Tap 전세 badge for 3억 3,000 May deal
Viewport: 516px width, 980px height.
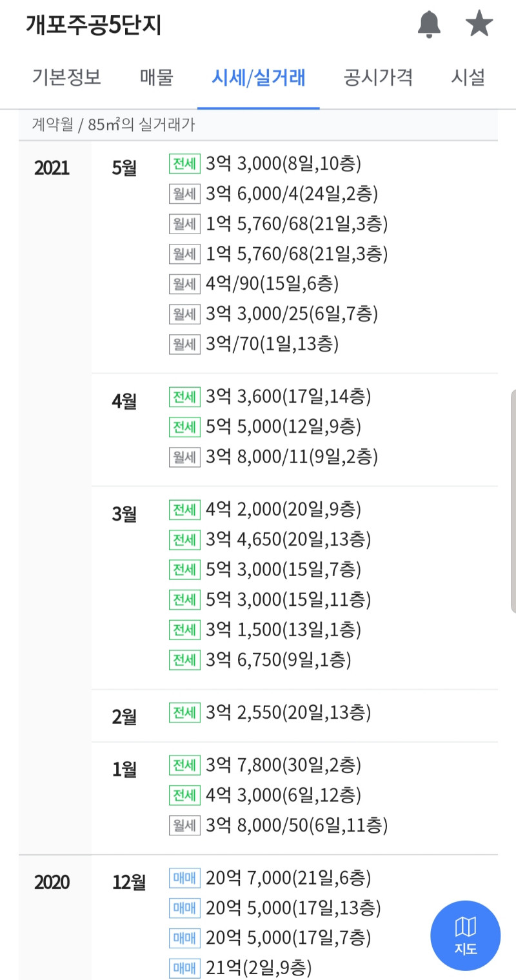(x=184, y=163)
